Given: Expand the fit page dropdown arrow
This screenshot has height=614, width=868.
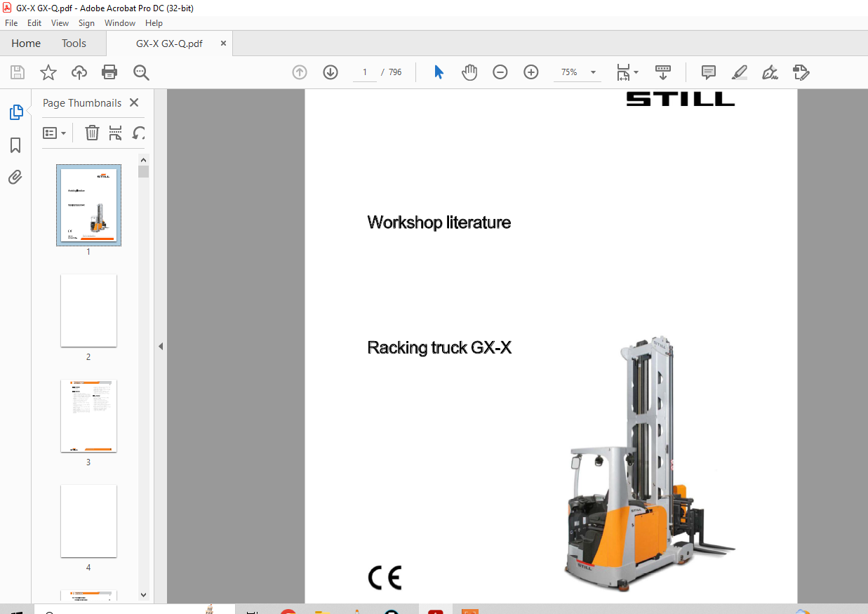Looking at the screenshot, I should (636, 72).
